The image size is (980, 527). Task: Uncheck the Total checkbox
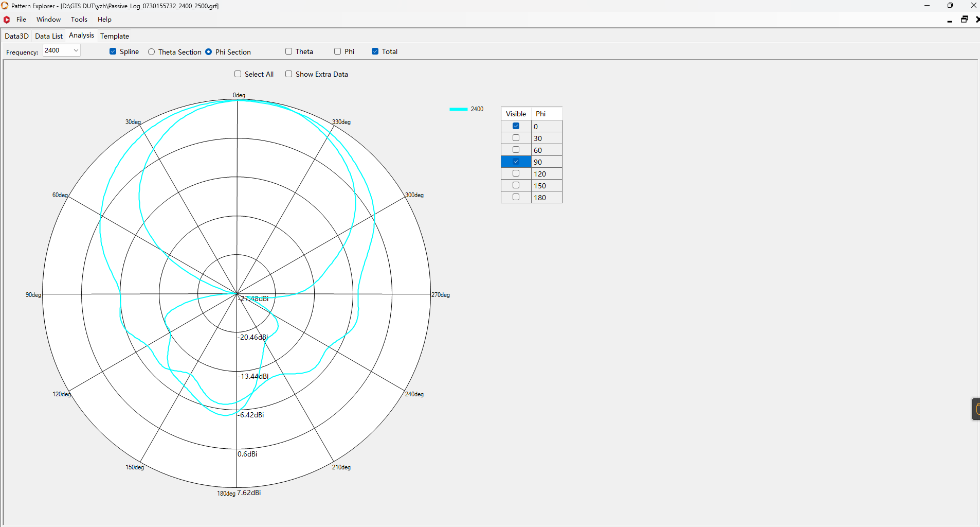375,51
